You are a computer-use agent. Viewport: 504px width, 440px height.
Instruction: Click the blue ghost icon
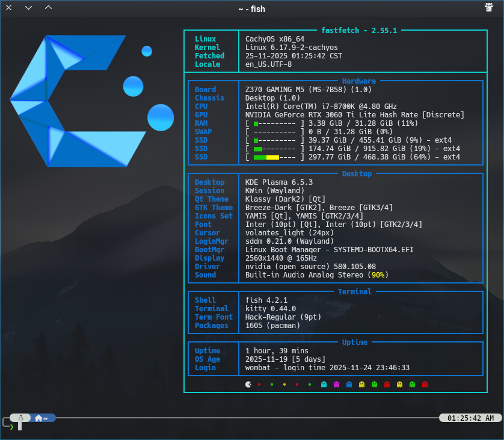[x=349, y=383]
